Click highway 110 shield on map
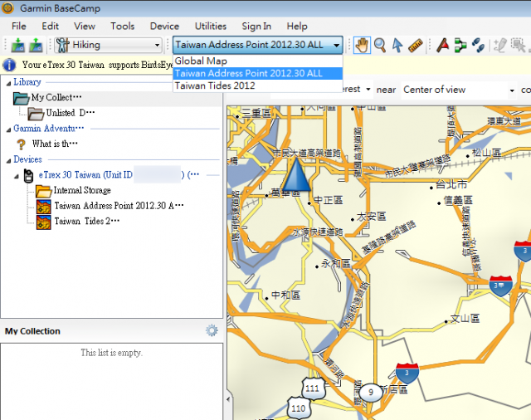This screenshot has width=531, height=420. (x=300, y=408)
